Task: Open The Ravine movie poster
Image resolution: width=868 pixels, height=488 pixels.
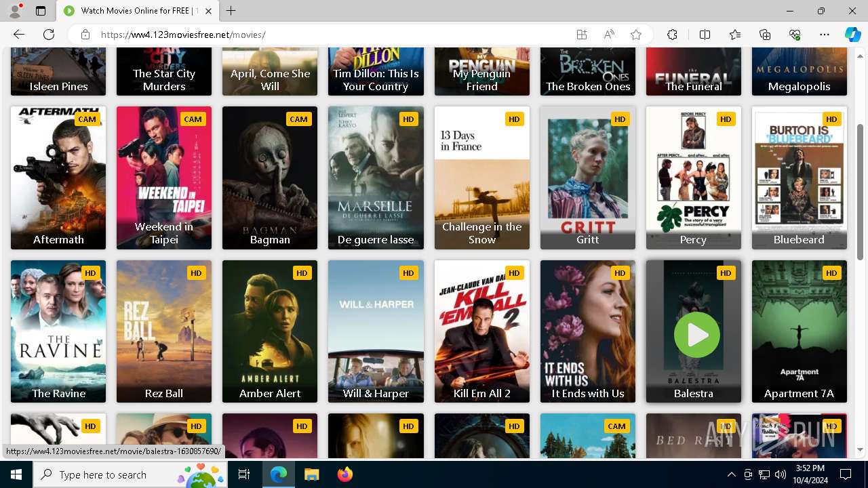Action: pyautogui.click(x=58, y=331)
